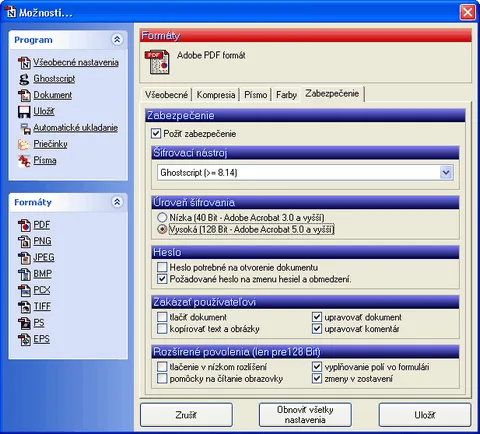Click the EPS format icon
This screenshot has width=480, height=434.
[x=24, y=339]
